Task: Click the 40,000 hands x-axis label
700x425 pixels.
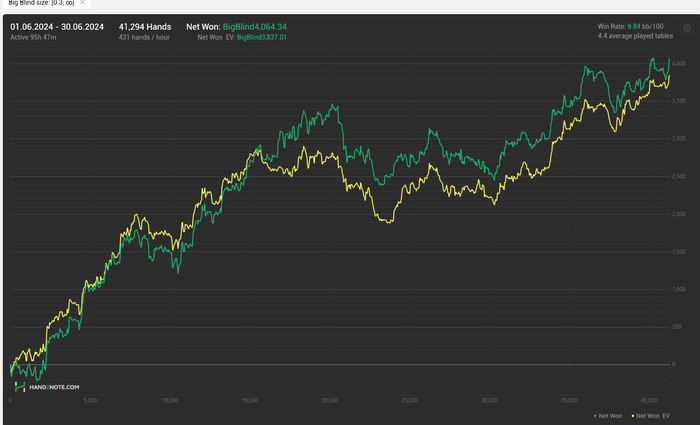Action: pyautogui.click(x=649, y=400)
